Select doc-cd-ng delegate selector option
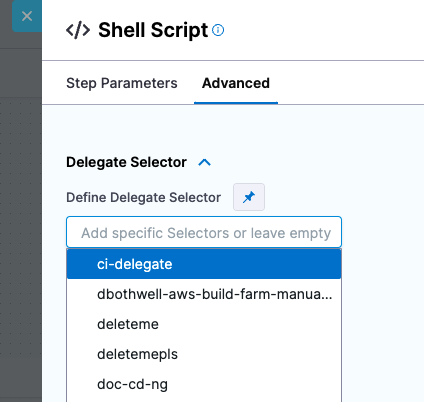 204,384
